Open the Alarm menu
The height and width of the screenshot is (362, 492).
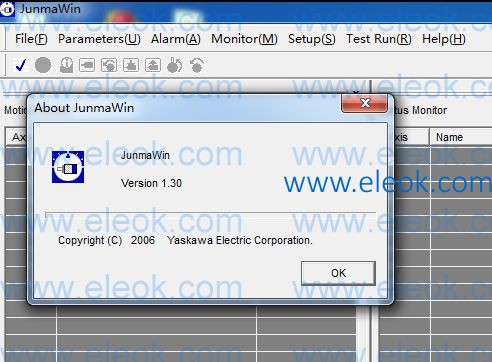pos(176,39)
